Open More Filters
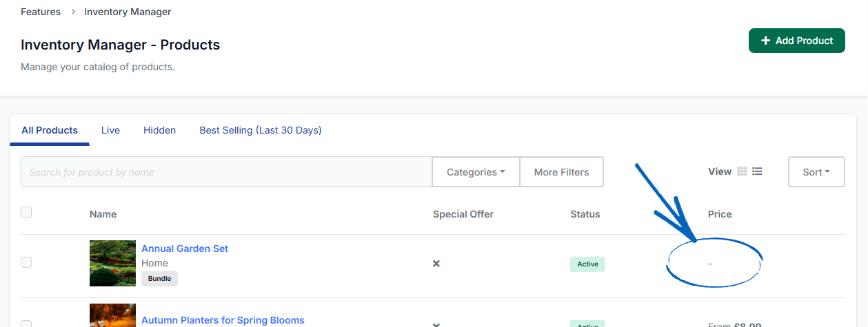 (x=561, y=172)
